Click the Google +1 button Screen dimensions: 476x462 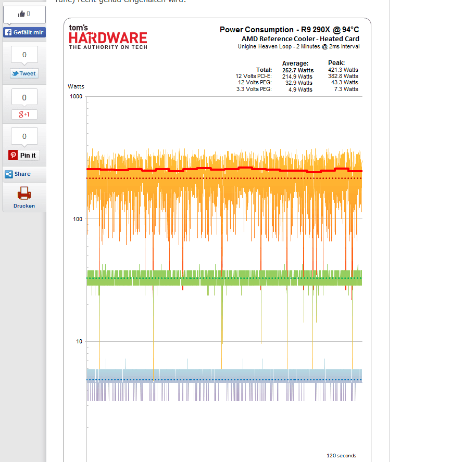click(24, 114)
